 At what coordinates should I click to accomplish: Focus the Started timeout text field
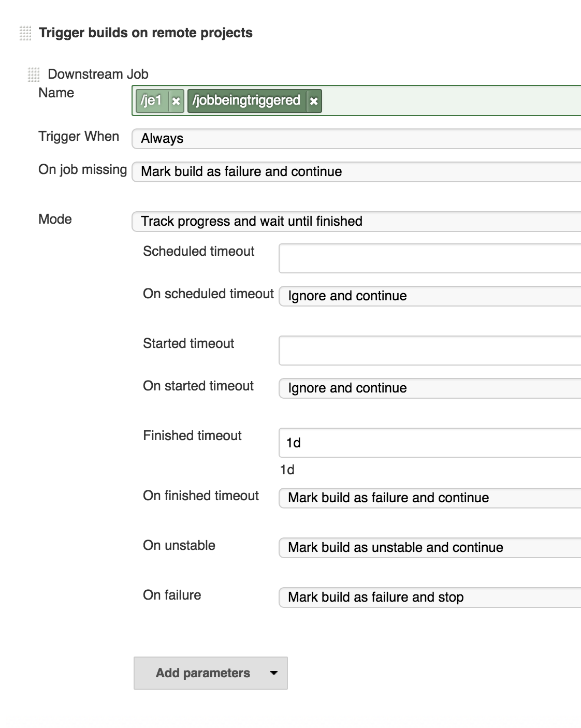(430, 351)
